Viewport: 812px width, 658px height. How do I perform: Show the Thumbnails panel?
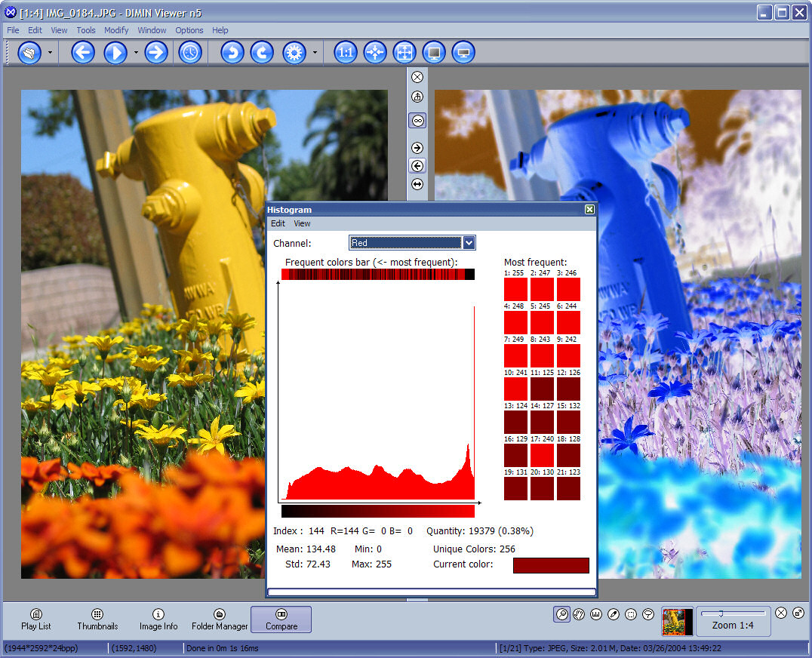click(97, 620)
